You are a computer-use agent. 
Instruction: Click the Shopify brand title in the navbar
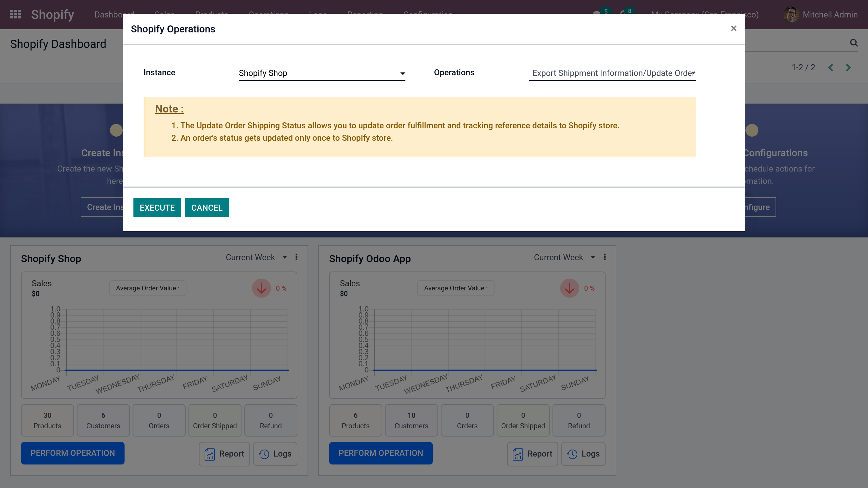coord(52,15)
